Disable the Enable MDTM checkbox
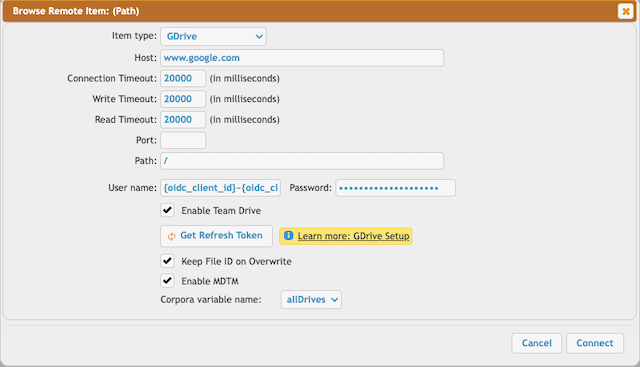640x367 pixels. click(167, 281)
